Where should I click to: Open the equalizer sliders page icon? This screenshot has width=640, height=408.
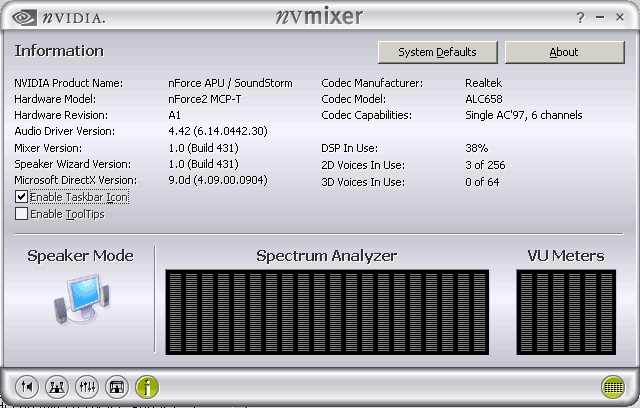(87, 385)
